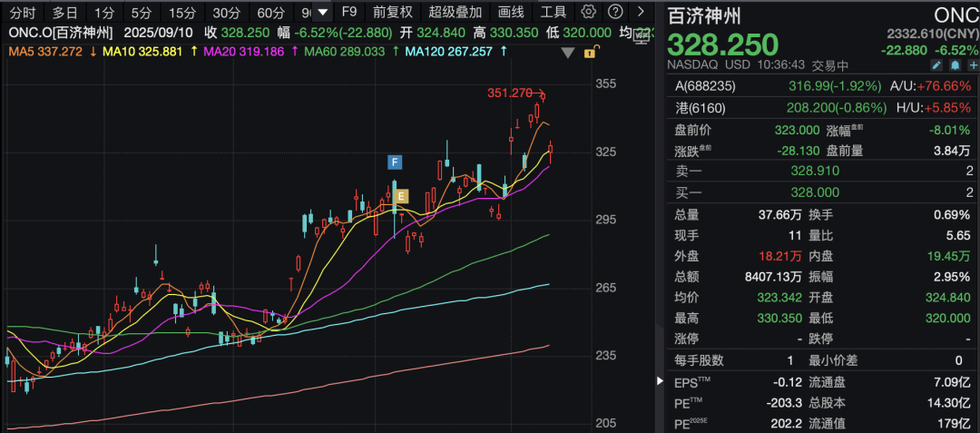Switch to 分时 intraday tab

pyautogui.click(x=23, y=12)
